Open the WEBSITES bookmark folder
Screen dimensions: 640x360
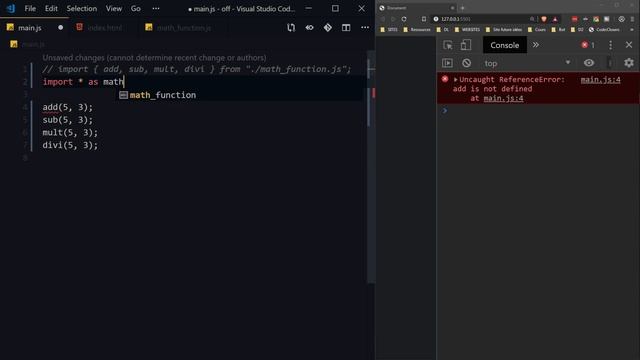tap(467, 30)
